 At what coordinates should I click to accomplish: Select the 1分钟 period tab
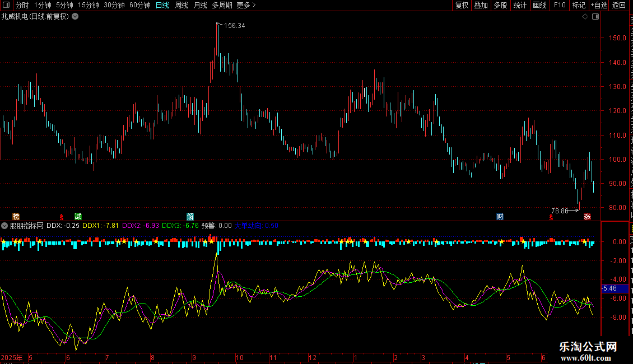(x=43, y=5)
